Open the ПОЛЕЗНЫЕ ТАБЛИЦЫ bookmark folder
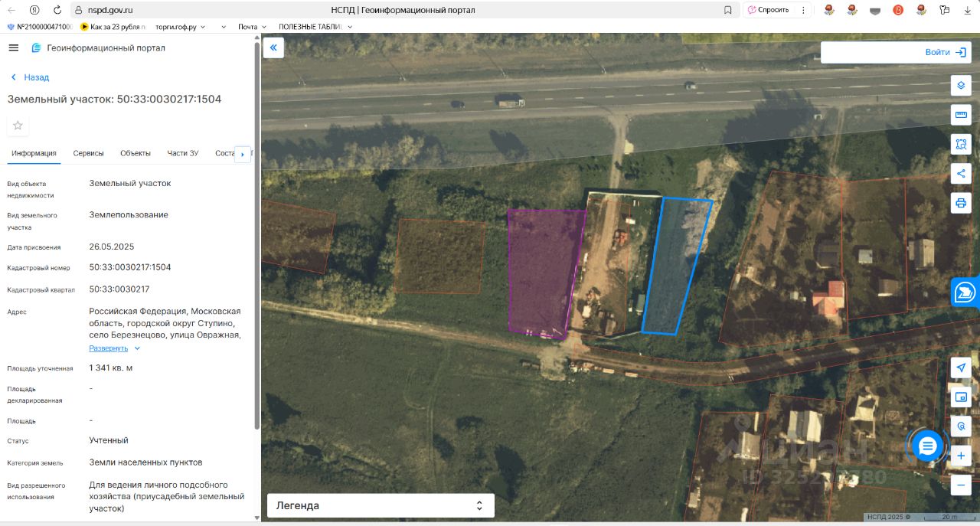This screenshot has width=980, height=526. pyautogui.click(x=315, y=27)
